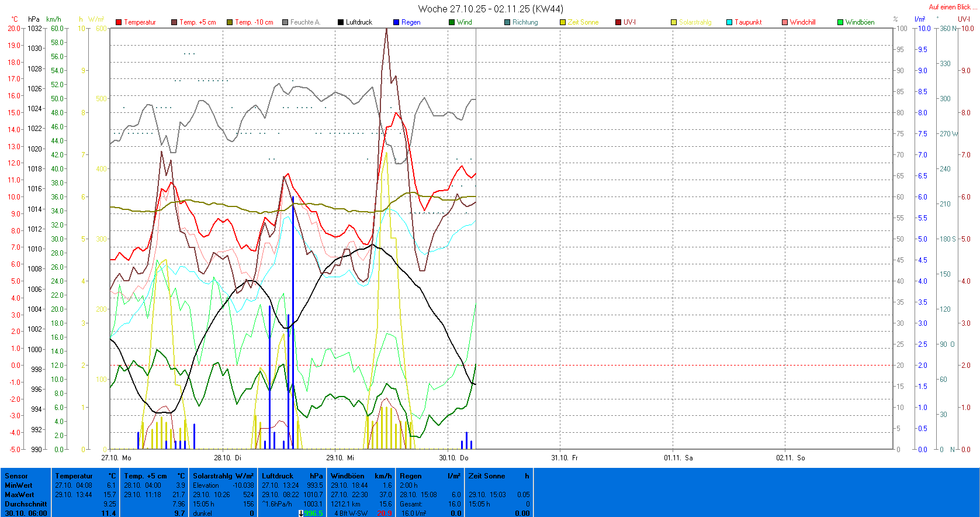The height and width of the screenshot is (517, 980).
Task: Click the chart title Woche 27.10.25 - 02.11.25
Action: point(490,9)
